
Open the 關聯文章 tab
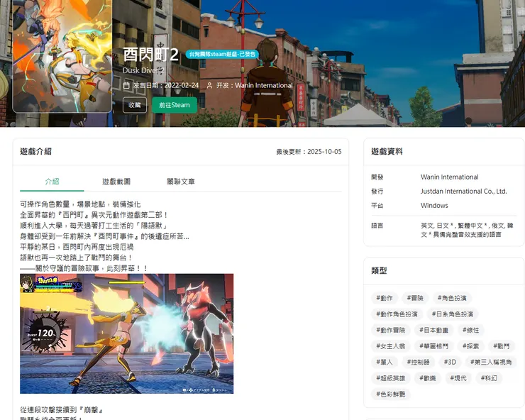(180, 182)
